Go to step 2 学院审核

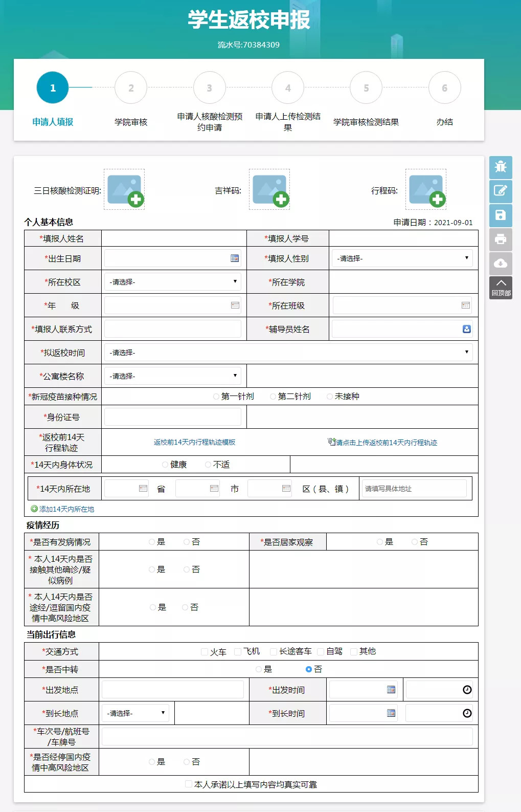tap(131, 88)
